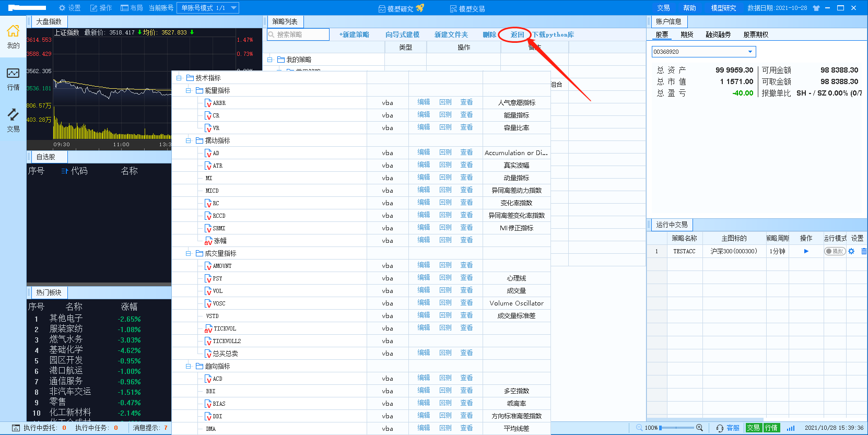Click the 返回 button
Screen dimensions: 868x435
click(x=517, y=34)
